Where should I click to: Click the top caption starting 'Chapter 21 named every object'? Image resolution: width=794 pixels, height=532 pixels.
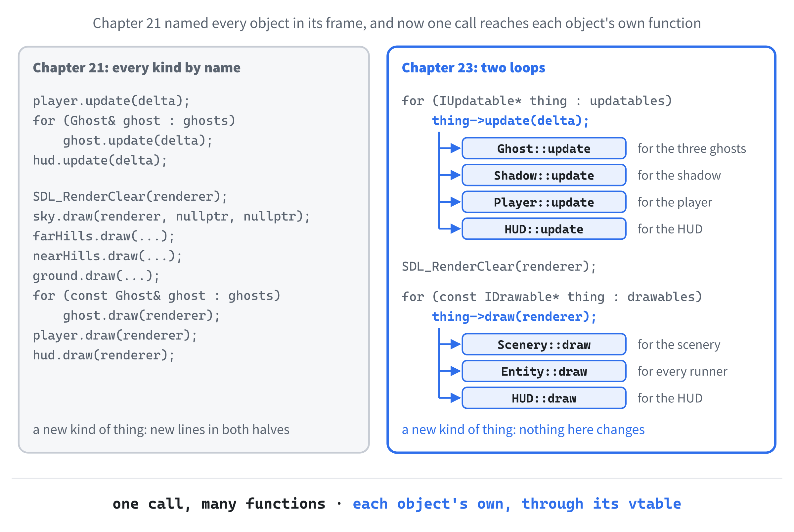397,23
